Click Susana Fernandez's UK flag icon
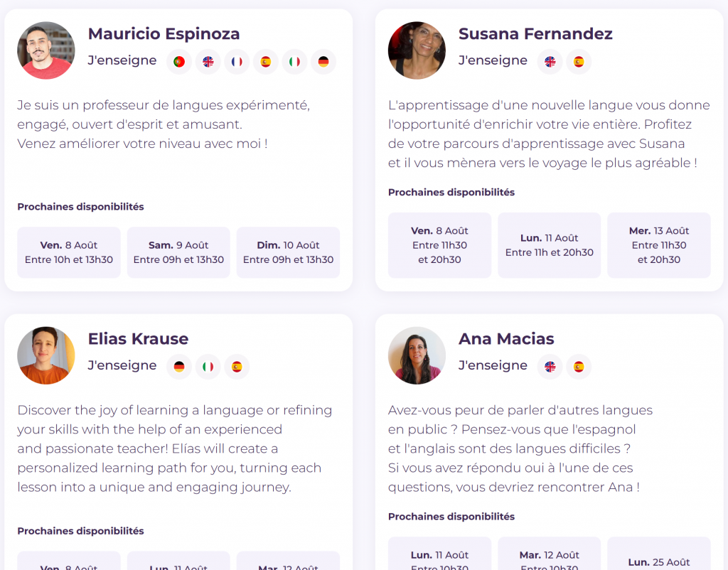This screenshot has width=728, height=570. pyautogui.click(x=550, y=62)
